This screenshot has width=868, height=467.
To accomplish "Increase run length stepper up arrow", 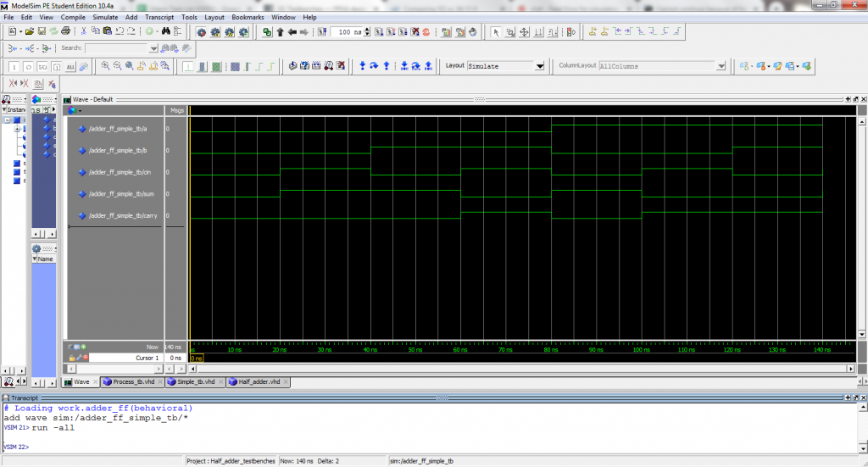I will click(x=367, y=30).
